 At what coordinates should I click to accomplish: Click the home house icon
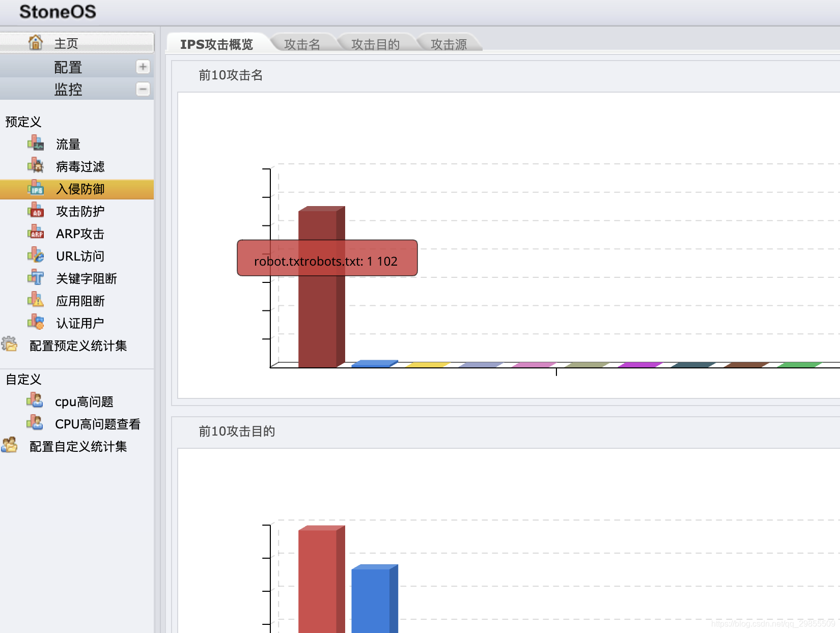click(35, 42)
